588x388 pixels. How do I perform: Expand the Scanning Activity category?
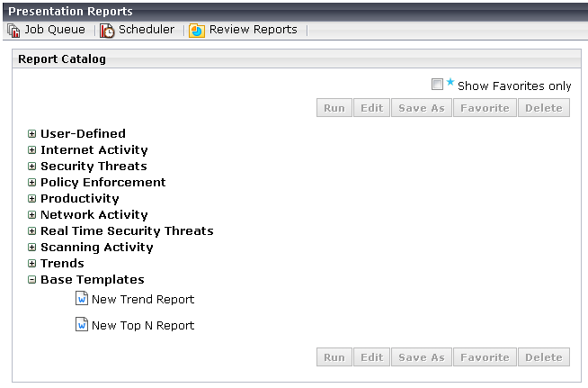click(31, 247)
